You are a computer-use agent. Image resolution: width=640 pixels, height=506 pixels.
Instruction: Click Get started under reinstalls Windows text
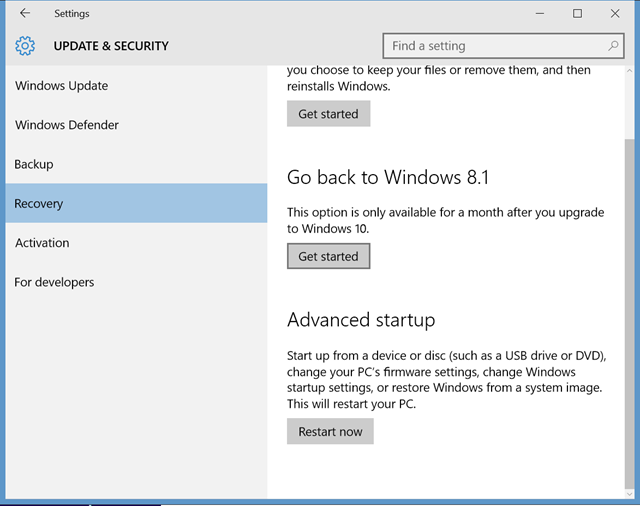[x=329, y=114]
